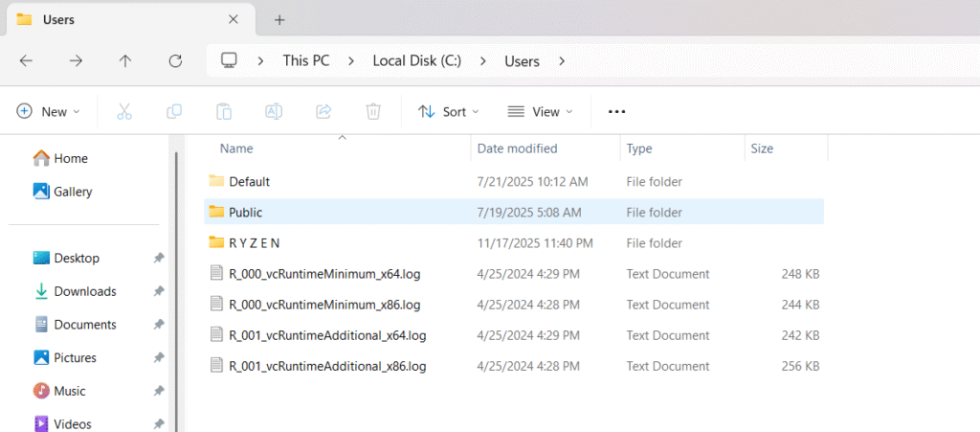
Task: Click the Rename icon in toolbar
Action: tap(274, 112)
